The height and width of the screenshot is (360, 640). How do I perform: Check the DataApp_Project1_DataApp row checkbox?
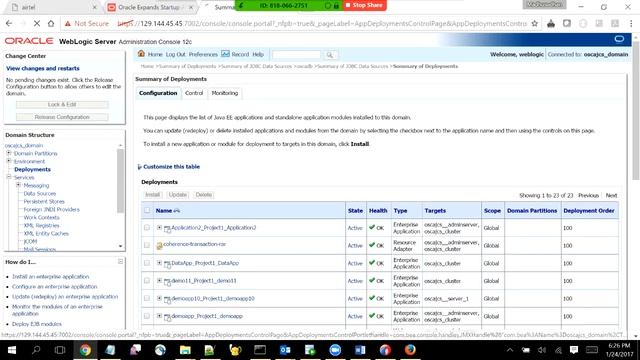point(147,263)
